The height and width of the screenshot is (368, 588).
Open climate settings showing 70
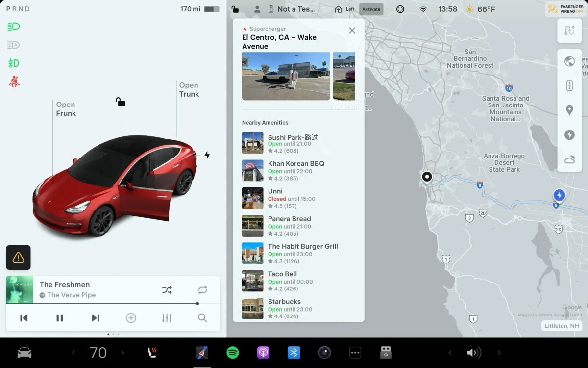coord(98,353)
